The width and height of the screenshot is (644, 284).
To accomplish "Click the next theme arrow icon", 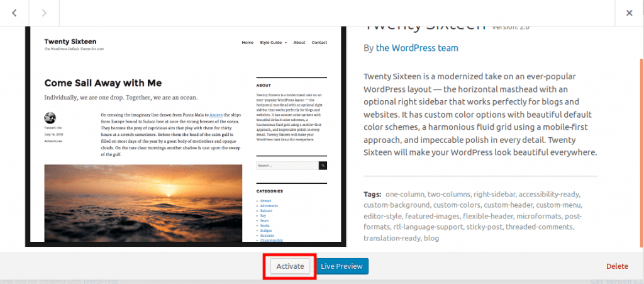I will coord(45,13).
